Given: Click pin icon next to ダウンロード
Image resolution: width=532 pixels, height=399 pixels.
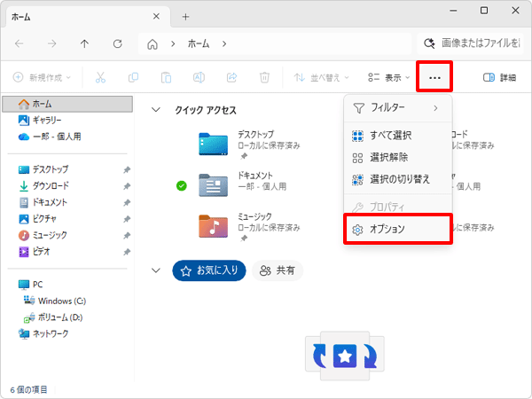Looking at the screenshot, I should pos(127,186).
